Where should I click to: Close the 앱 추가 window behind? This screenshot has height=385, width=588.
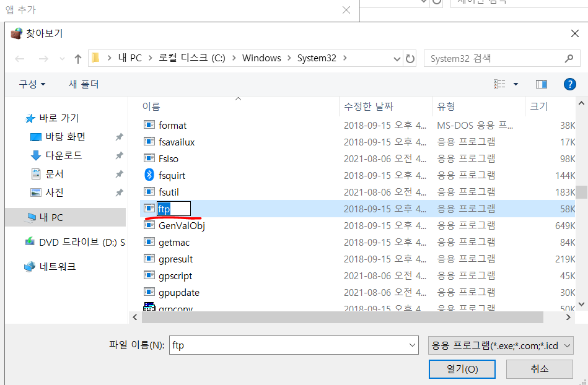346,10
